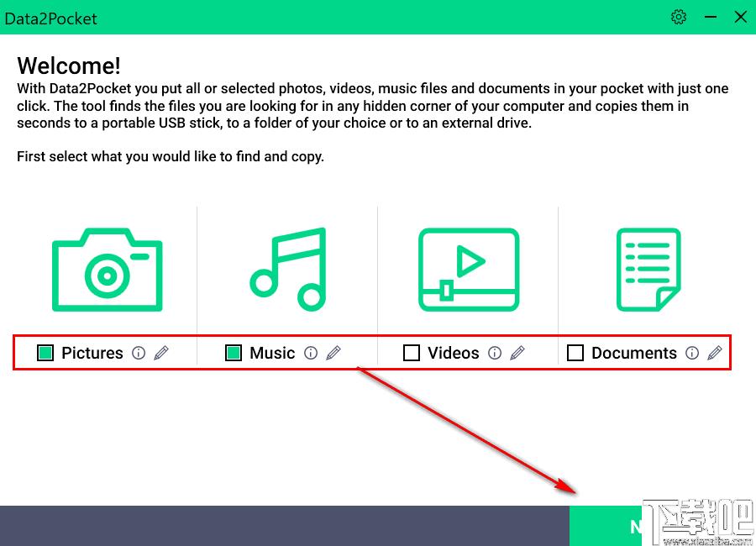Click the Videos label
This screenshot has width=756, height=546.
click(454, 353)
